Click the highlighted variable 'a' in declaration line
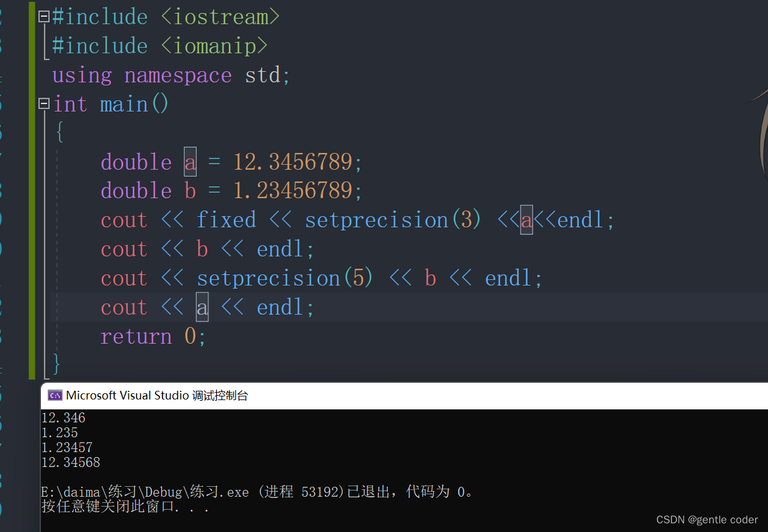 (190, 162)
